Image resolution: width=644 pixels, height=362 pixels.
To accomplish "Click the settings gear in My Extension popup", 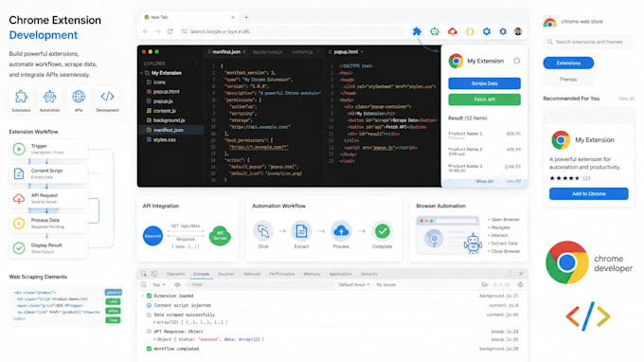I will 517,61.
